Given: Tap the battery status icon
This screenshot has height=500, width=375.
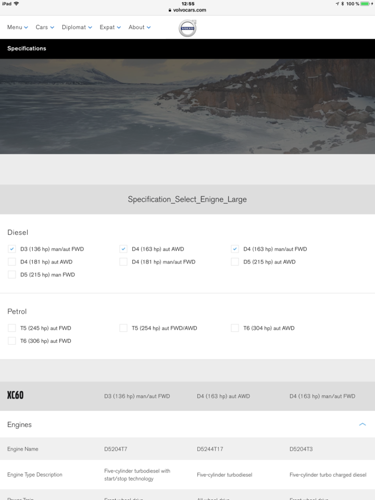Looking at the screenshot, I should 365,4.
